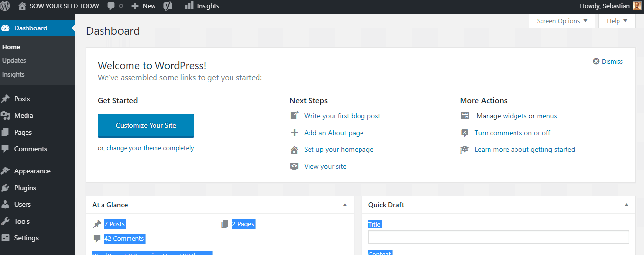Select Home in Dashboard submenu
644x255 pixels.
coord(11,47)
